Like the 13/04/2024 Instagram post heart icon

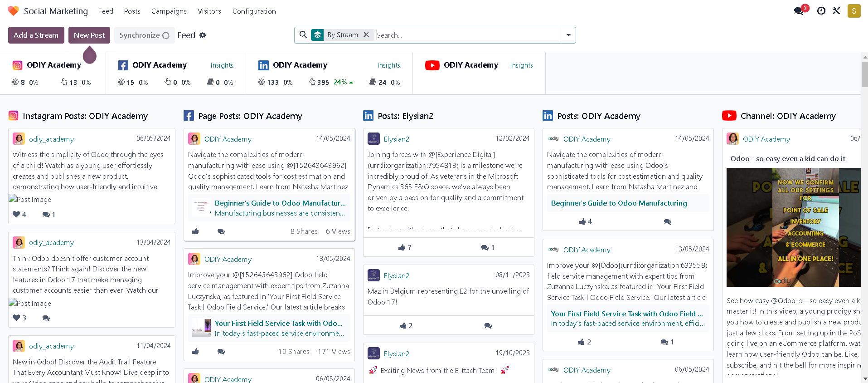16,318
